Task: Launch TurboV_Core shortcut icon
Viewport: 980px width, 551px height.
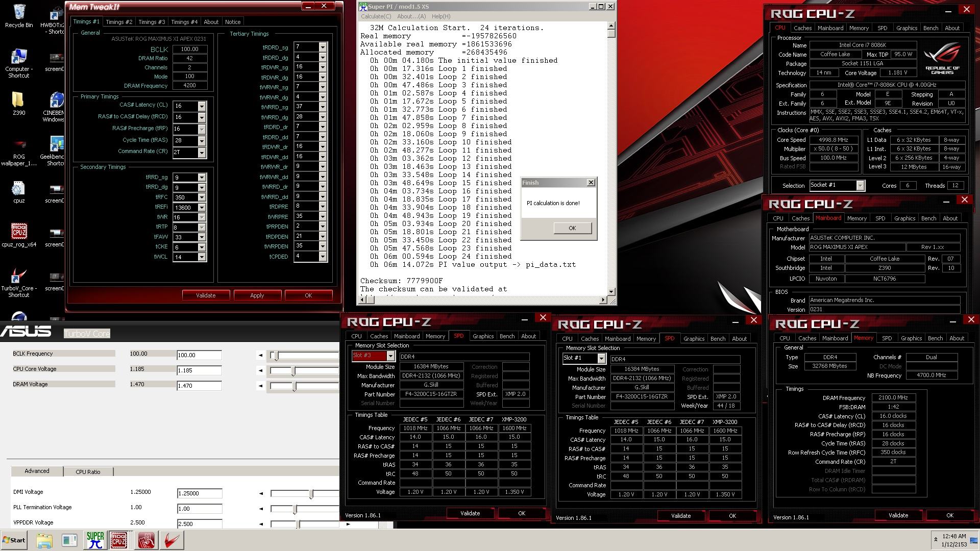Action: (19, 283)
